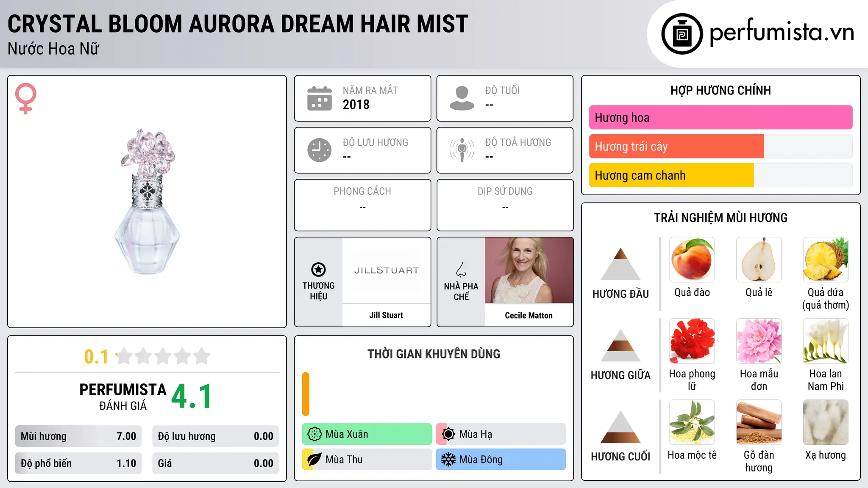The height and width of the screenshot is (488, 868).
Task: Click the Xạ hương musk image
Action: [826, 422]
